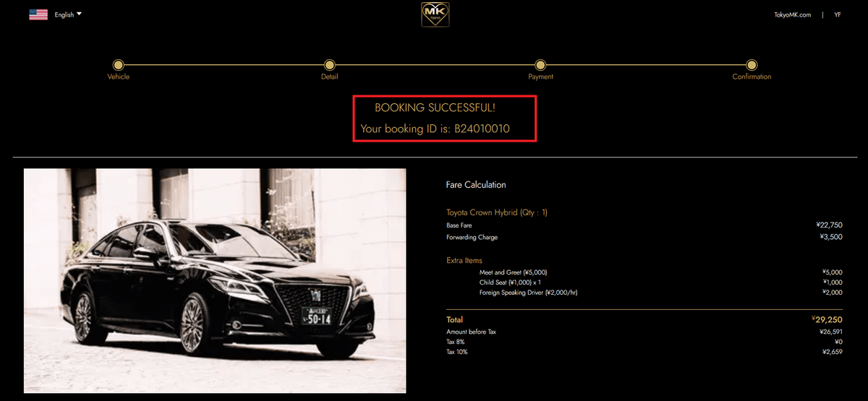Viewport: 868px width, 401px height.
Task: Select the Detail step label
Action: (x=330, y=77)
